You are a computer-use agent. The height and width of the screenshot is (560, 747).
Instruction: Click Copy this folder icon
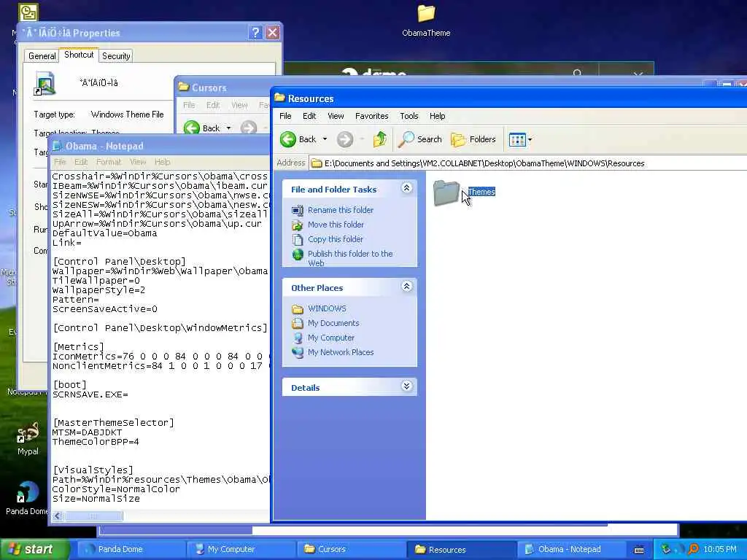click(x=298, y=239)
